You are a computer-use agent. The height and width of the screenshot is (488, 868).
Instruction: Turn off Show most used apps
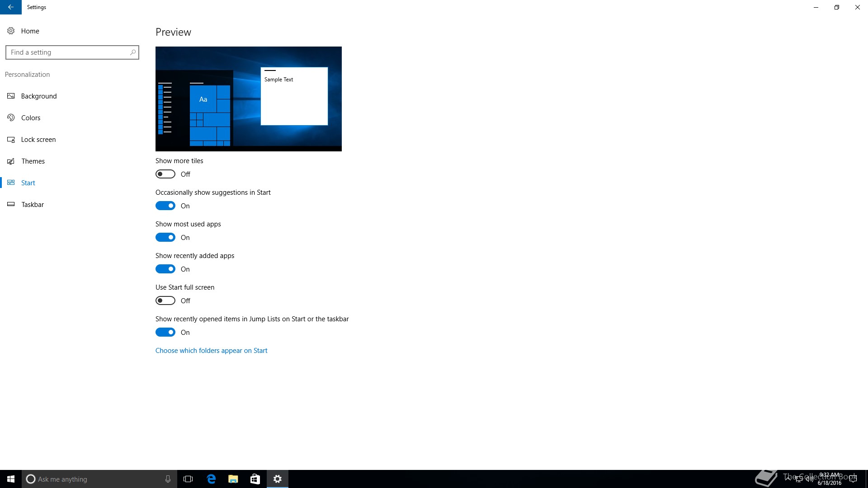(165, 237)
